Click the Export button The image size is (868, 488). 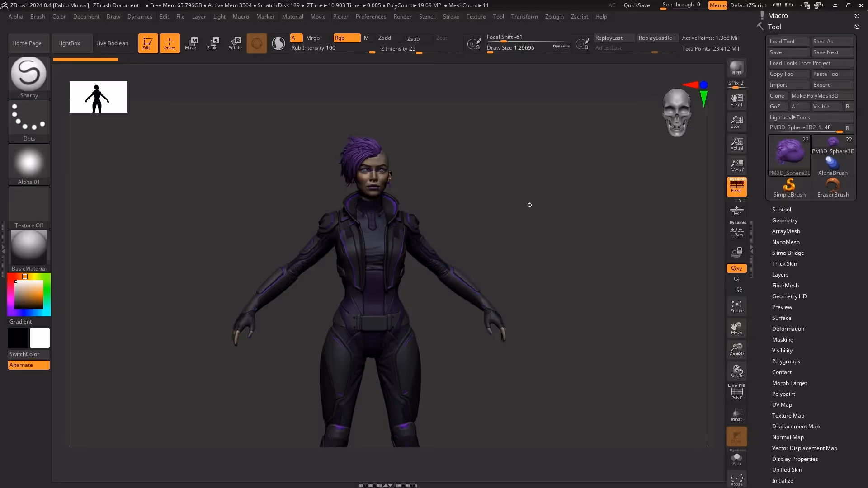[x=832, y=85]
